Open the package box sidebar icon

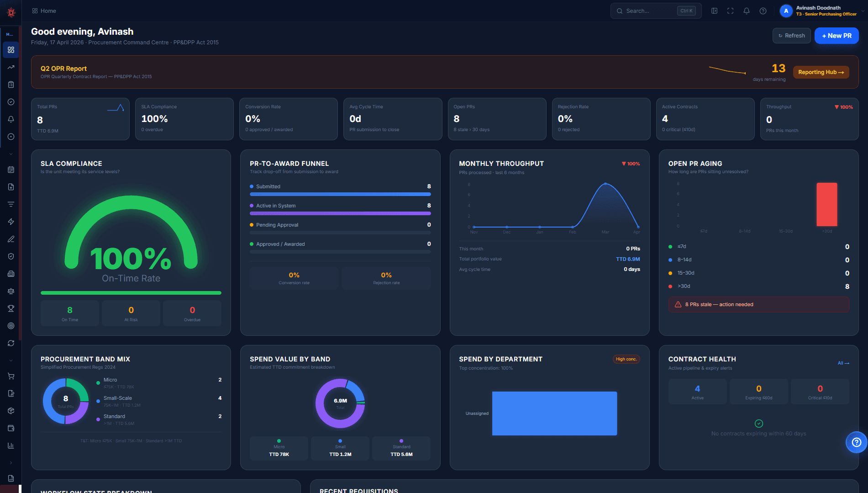[x=11, y=411]
